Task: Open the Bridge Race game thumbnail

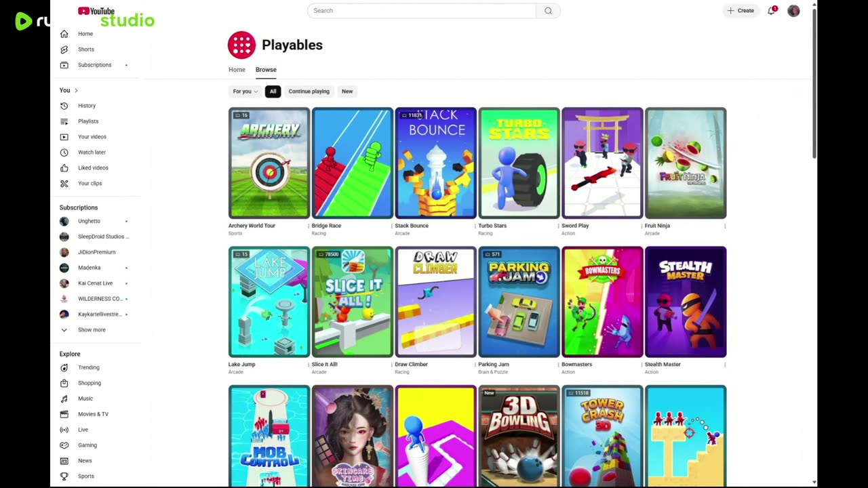Action: [x=353, y=163]
